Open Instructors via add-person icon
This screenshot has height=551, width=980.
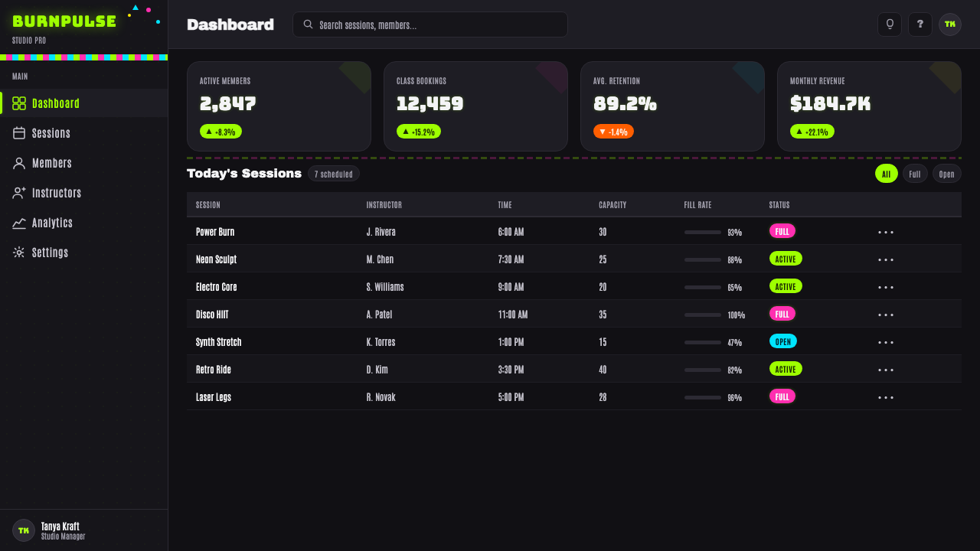(19, 193)
